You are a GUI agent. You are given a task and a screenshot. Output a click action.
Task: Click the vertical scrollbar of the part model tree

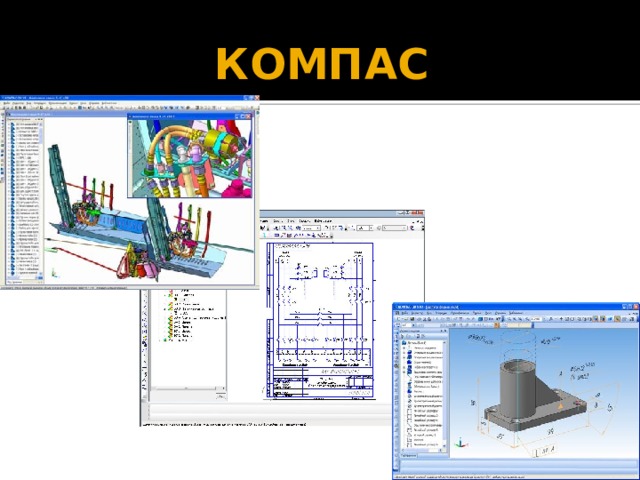(444, 396)
